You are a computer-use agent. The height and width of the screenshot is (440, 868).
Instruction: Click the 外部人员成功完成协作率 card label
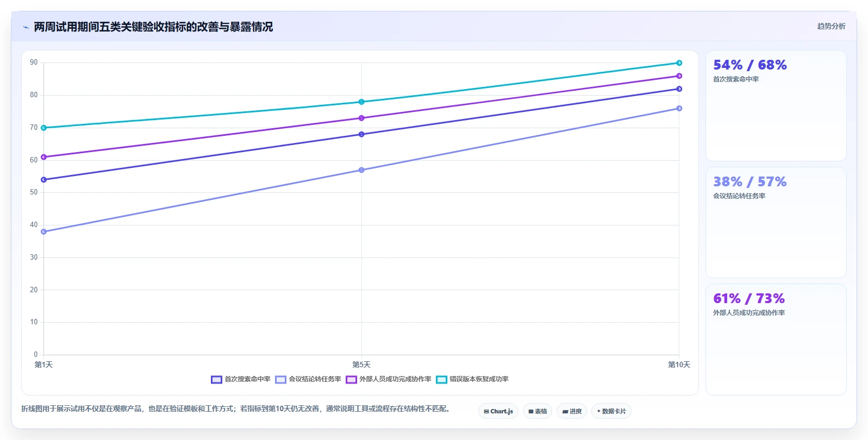click(x=749, y=313)
